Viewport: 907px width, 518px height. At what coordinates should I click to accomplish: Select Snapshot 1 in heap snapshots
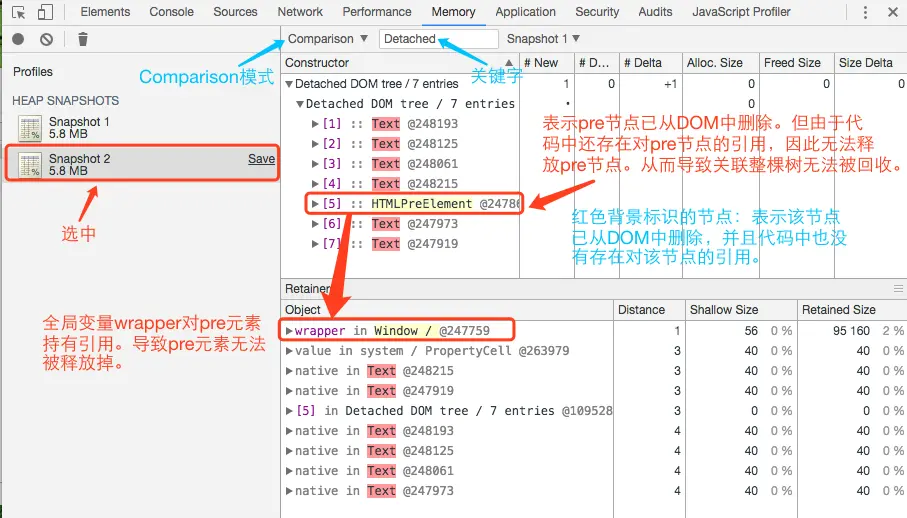(140, 128)
